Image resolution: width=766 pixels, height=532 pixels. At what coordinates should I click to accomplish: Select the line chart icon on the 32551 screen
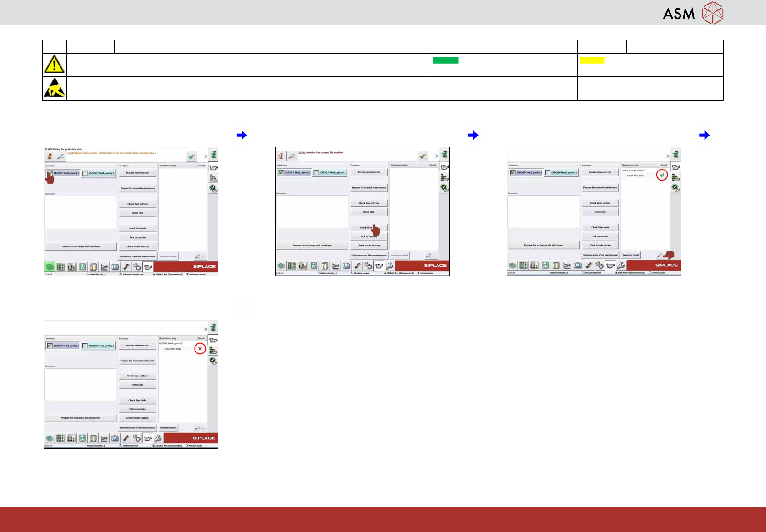point(335,266)
